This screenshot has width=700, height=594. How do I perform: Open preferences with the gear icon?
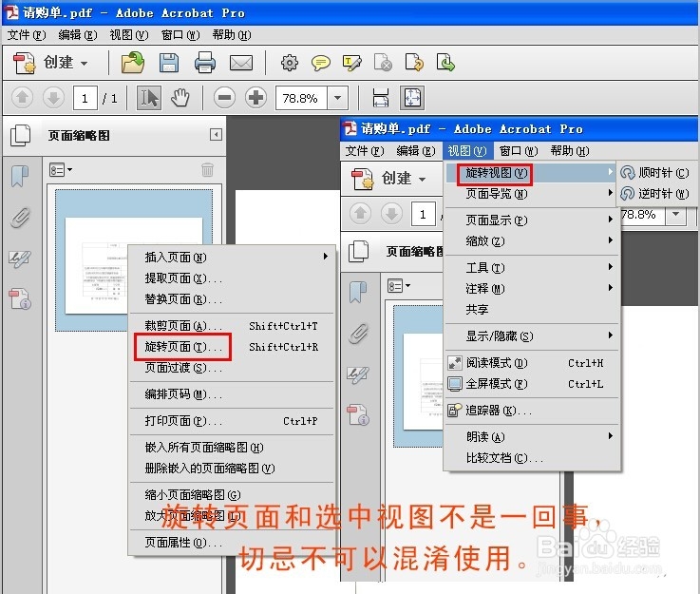point(290,63)
